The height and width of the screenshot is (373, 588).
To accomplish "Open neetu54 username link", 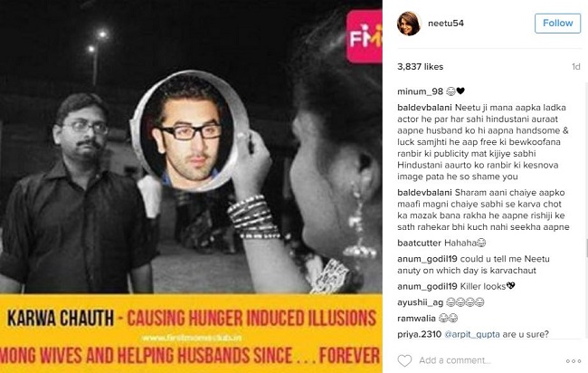I will click(445, 24).
